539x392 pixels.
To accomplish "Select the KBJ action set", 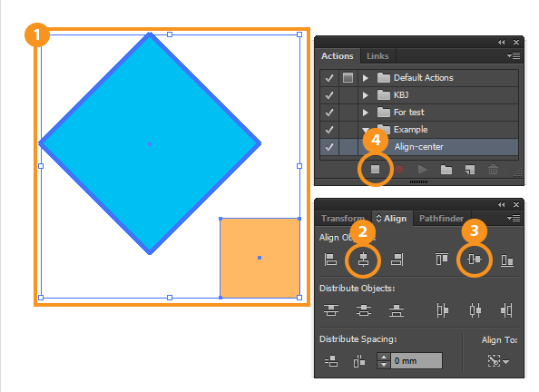I will 418,95.
